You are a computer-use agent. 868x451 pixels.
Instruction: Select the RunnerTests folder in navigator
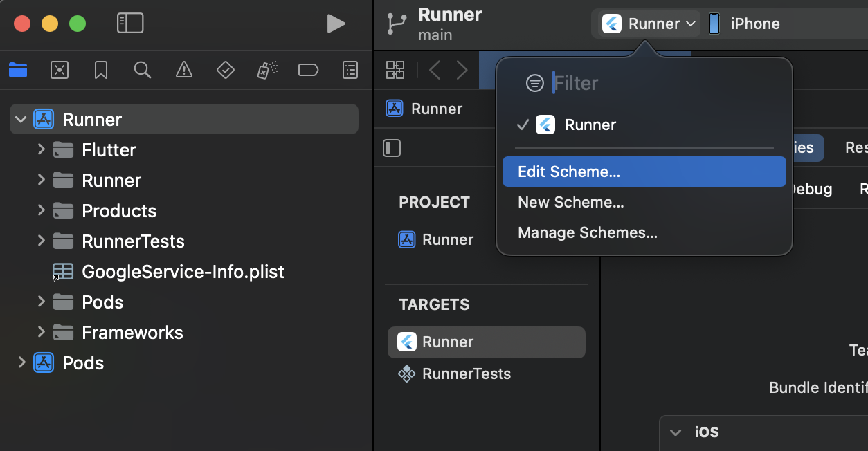tap(184, 241)
